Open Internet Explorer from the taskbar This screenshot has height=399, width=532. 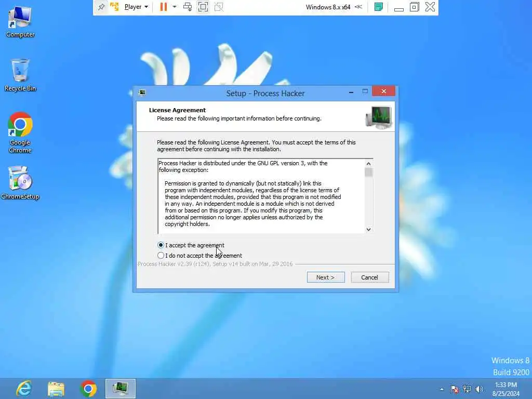click(24, 389)
